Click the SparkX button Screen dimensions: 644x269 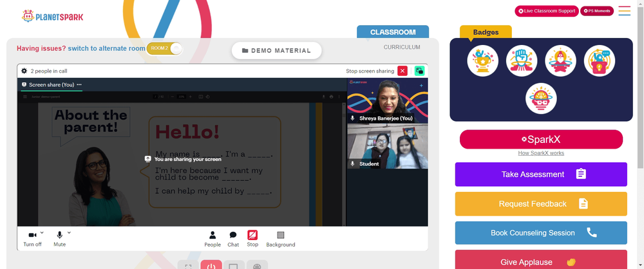[542, 139]
